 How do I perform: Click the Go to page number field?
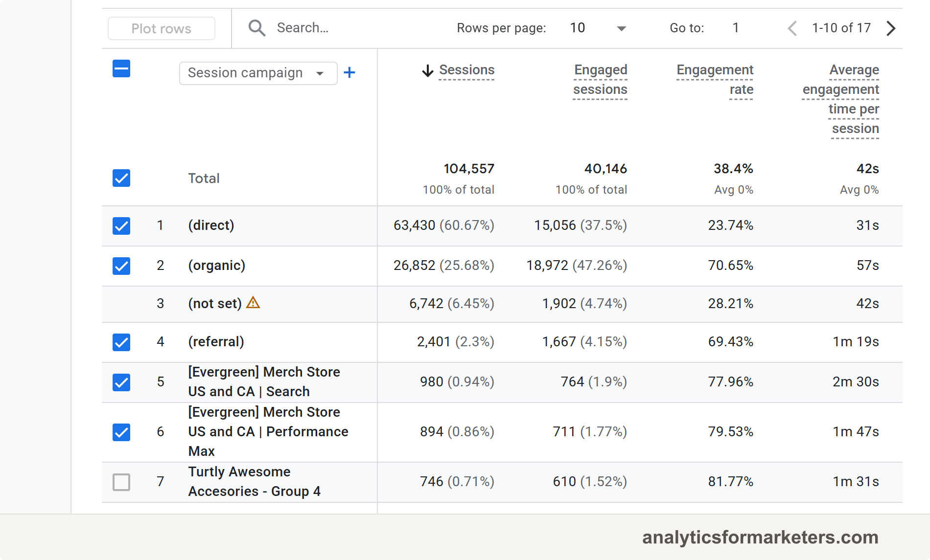click(736, 28)
